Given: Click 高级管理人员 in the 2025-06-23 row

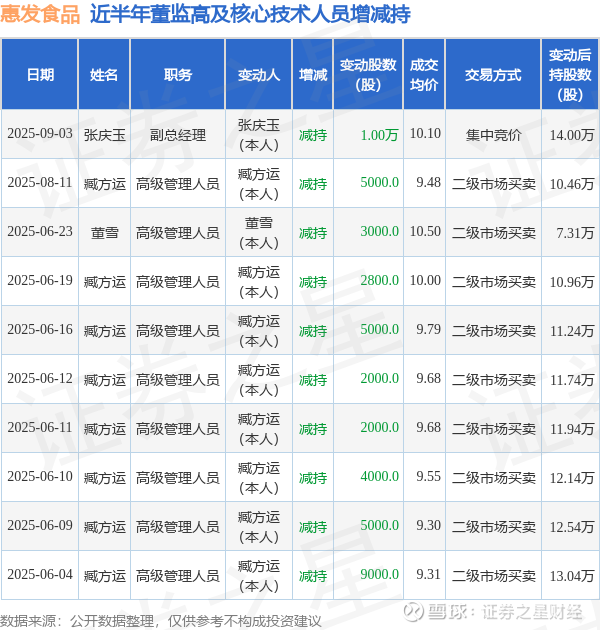Looking at the screenshot, I should (178, 233).
